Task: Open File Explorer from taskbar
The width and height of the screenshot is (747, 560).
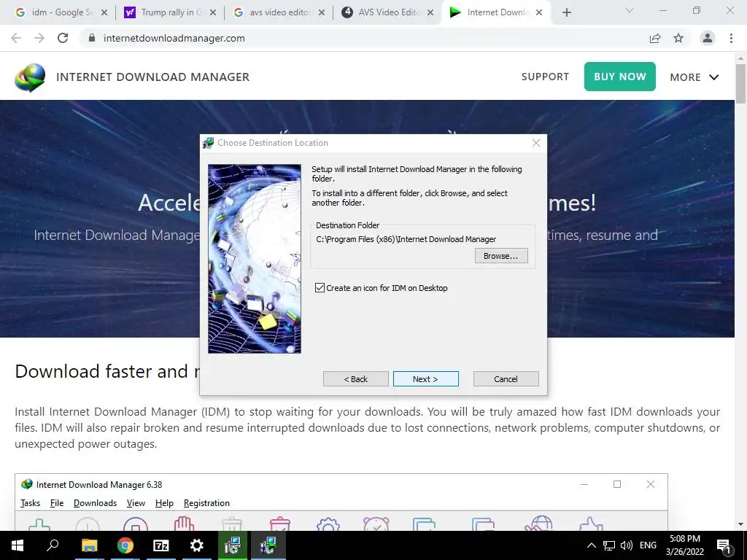Action: click(x=89, y=545)
